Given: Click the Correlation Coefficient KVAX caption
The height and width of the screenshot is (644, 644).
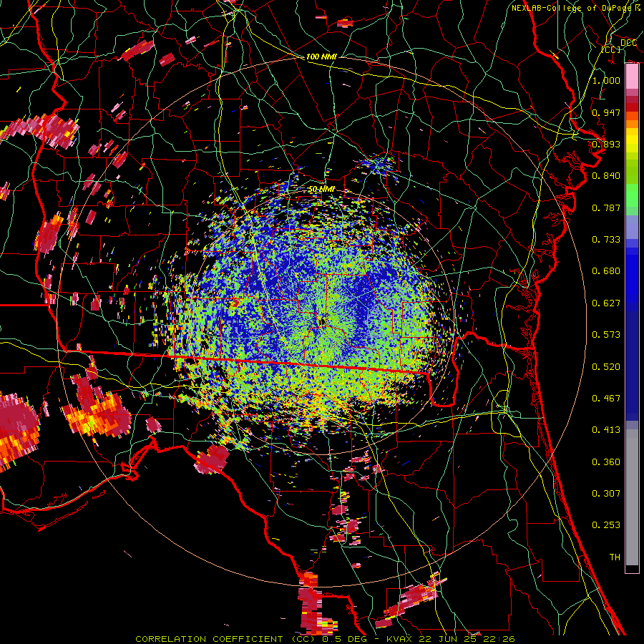Looking at the screenshot, I should click(325, 639).
